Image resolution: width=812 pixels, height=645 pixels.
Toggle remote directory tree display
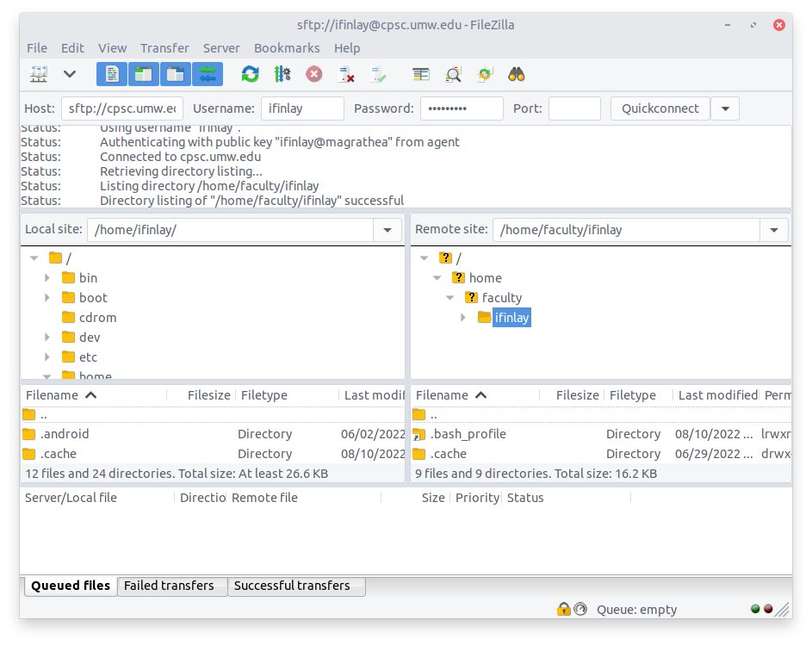176,74
